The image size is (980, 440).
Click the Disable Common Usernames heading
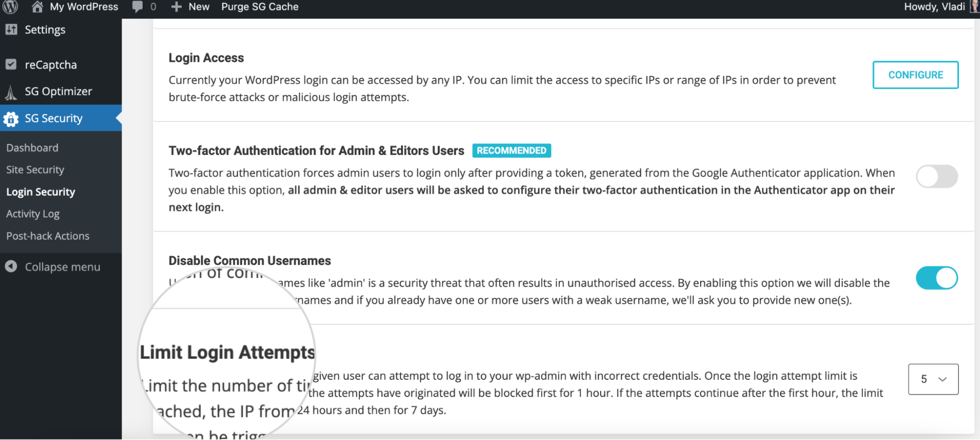coord(250,261)
